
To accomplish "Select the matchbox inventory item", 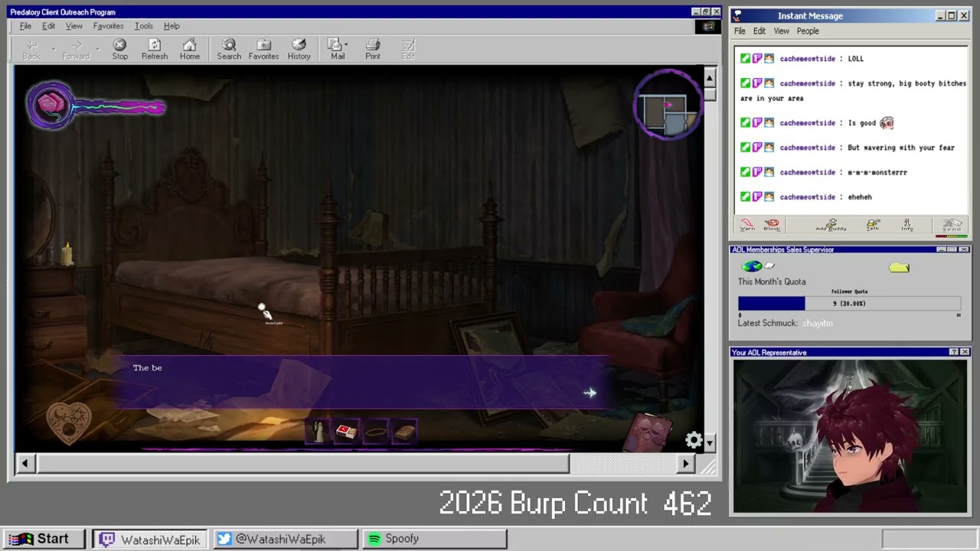I will coord(346,432).
